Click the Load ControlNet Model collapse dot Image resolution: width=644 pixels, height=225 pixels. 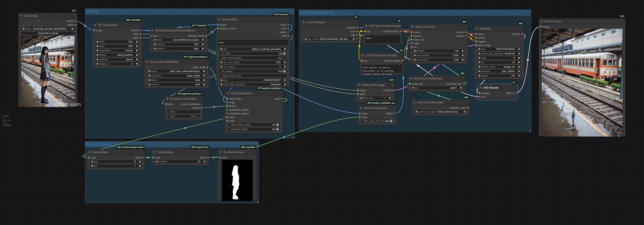pyautogui.click(x=414, y=102)
